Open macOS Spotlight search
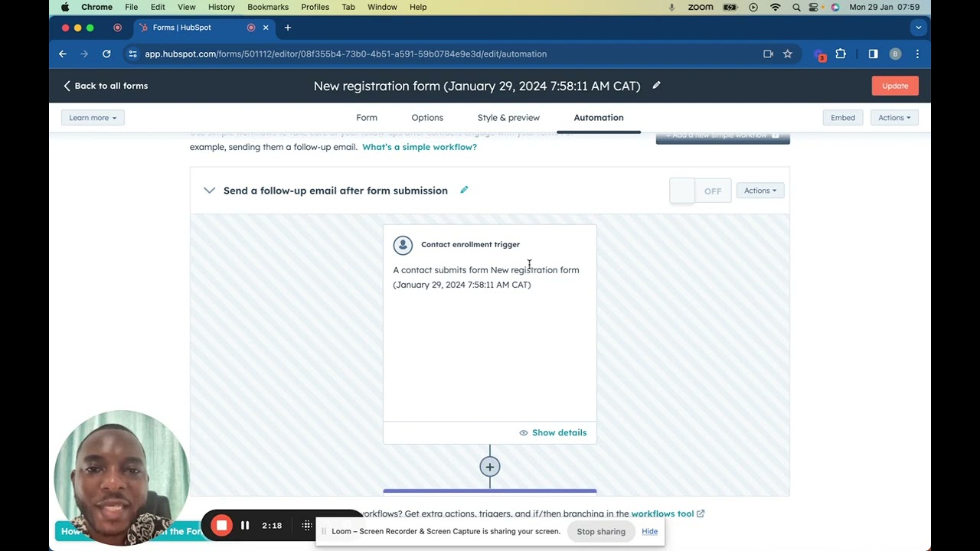Viewport: 980px width, 551px height. [x=796, y=7]
